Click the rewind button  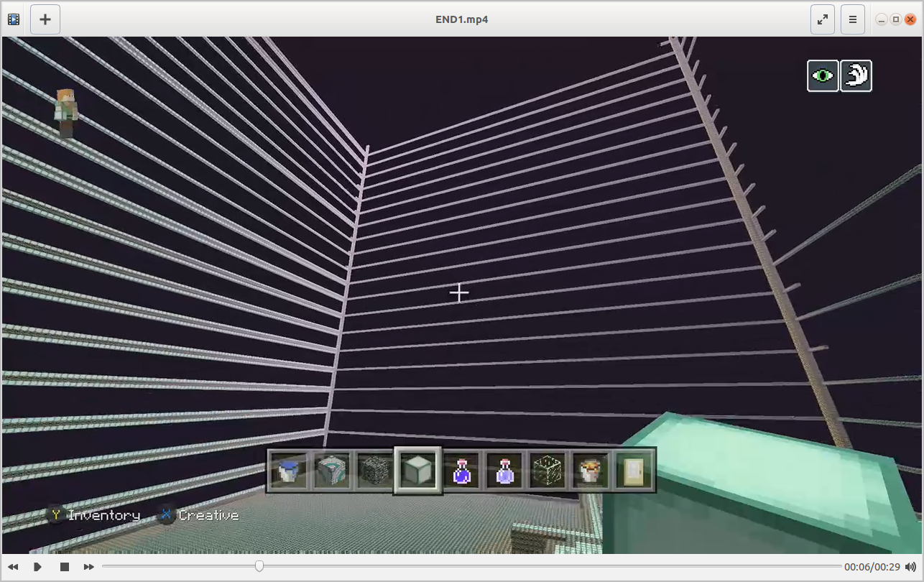point(13,567)
